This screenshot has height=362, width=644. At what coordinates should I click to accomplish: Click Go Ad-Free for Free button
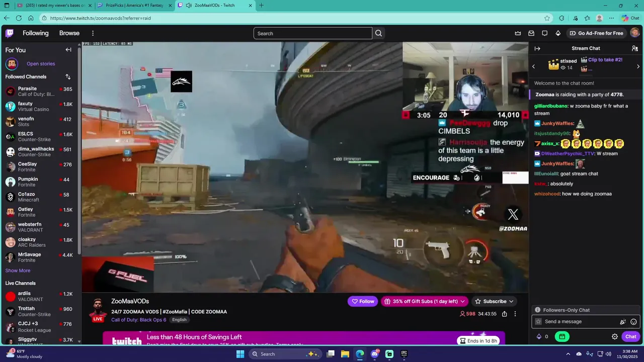click(x=596, y=33)
